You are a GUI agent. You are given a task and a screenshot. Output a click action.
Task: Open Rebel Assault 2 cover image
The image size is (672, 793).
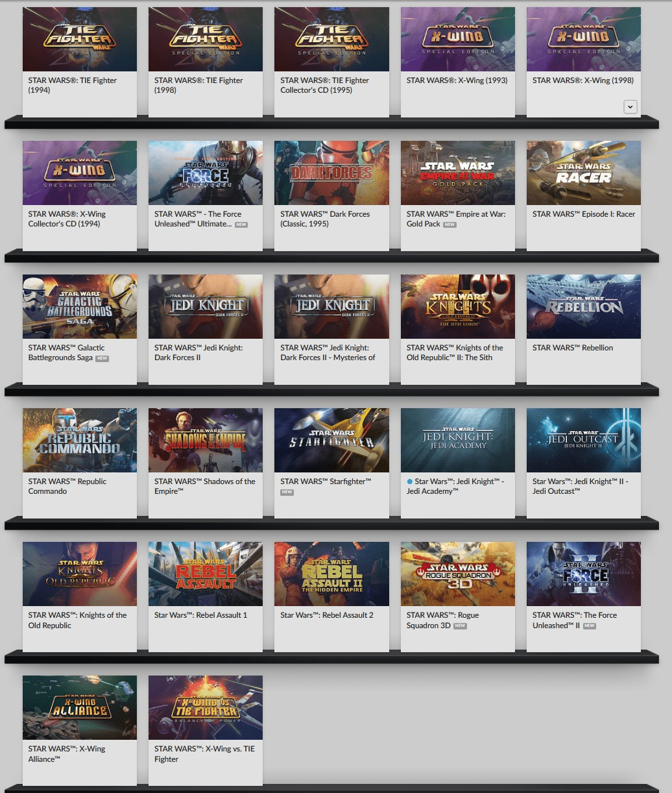[x=331, y=574]
